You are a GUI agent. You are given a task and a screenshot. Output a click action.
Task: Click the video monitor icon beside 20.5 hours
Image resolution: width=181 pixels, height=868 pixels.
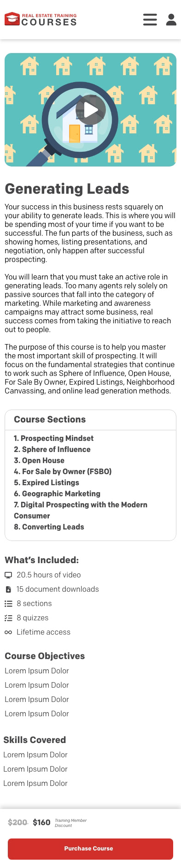click(8, 575)
